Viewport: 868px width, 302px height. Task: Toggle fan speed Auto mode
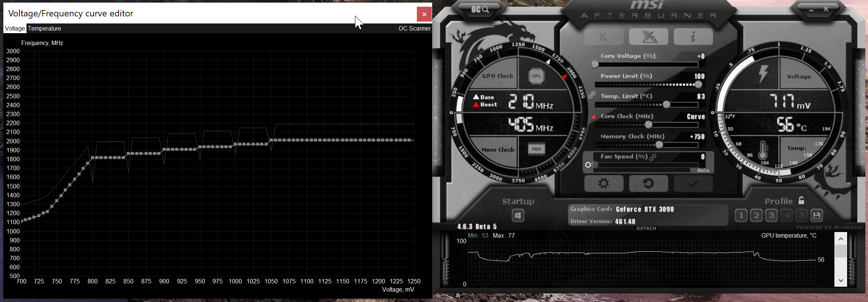coord(703,170)
